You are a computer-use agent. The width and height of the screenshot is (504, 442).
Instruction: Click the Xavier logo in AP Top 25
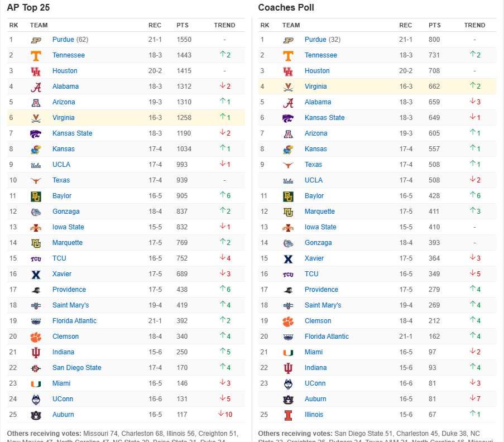[36, 275]
